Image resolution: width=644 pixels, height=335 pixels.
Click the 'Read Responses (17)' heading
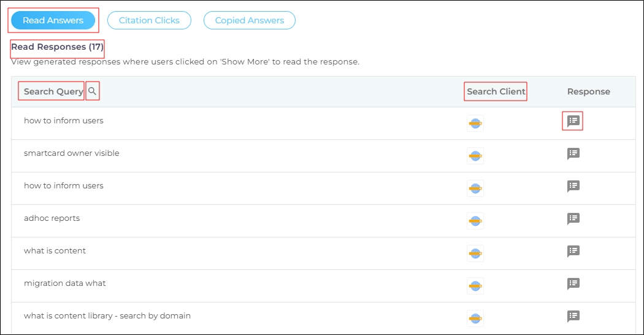pyautogui.click(x=58, y=47)
